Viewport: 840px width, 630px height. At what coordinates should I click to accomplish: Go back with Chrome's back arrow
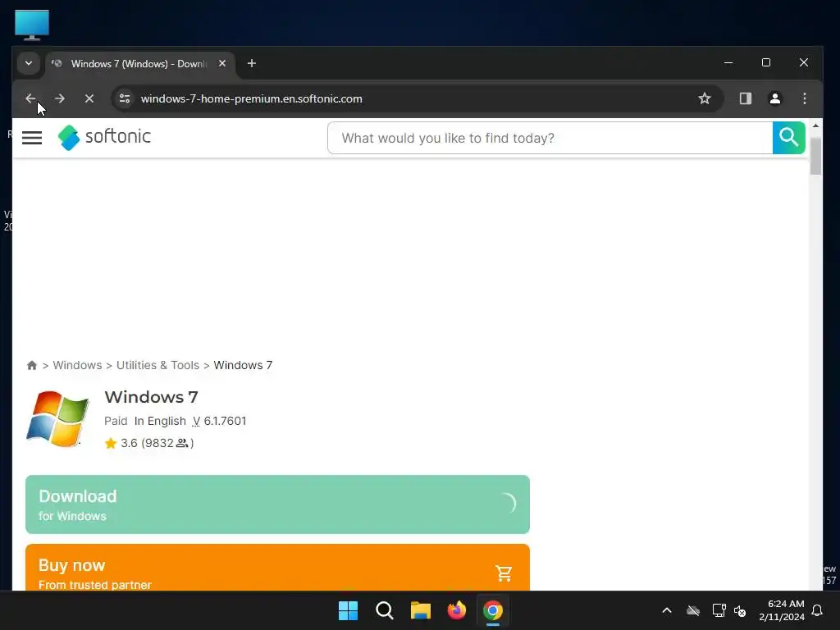pos(30,98)
